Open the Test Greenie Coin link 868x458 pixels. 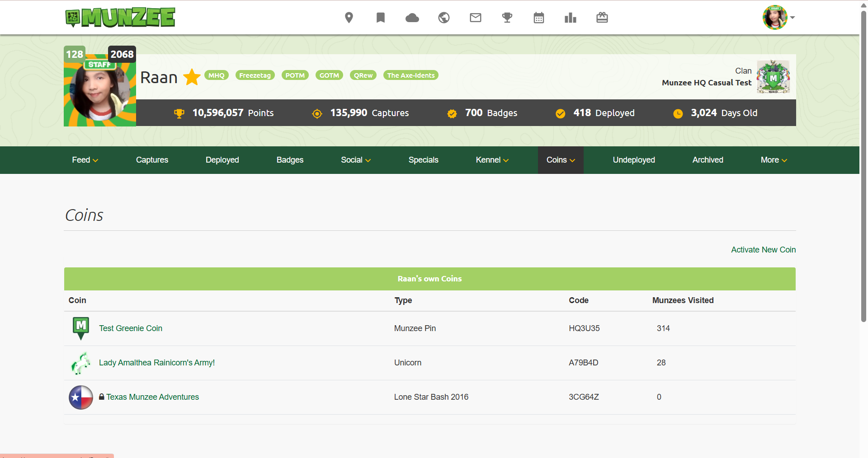(x=130, y=328)
